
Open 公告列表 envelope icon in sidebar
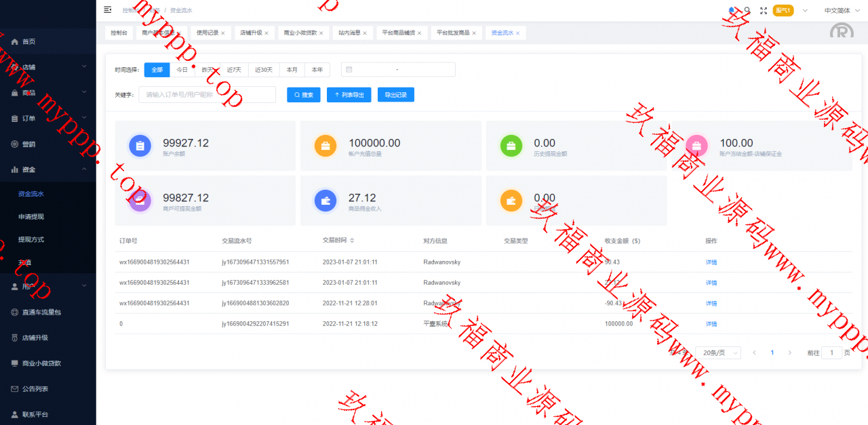pos(15,389)
